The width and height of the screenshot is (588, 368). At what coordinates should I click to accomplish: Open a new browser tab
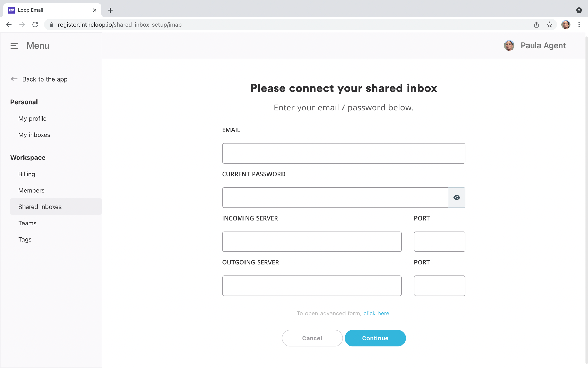coord(110,10)
